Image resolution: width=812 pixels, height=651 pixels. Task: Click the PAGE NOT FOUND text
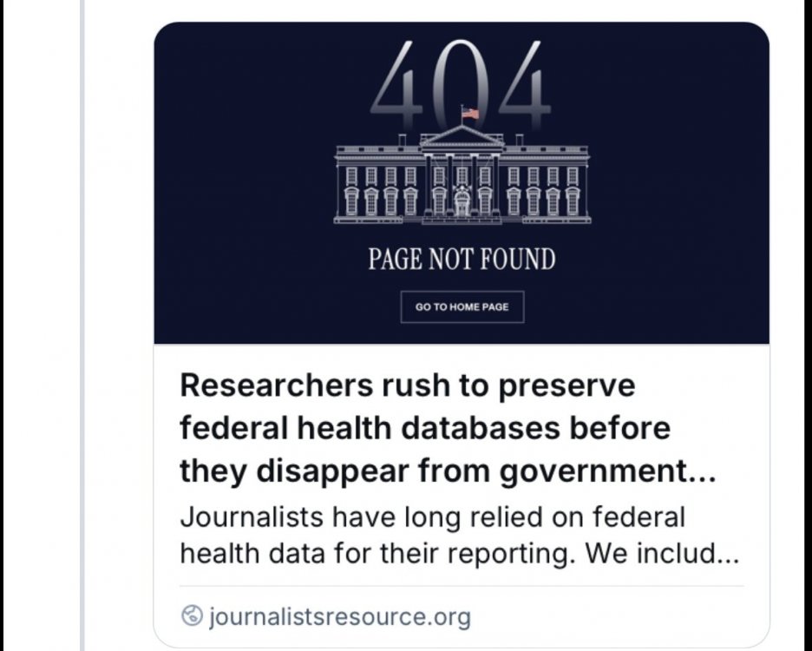462,260
